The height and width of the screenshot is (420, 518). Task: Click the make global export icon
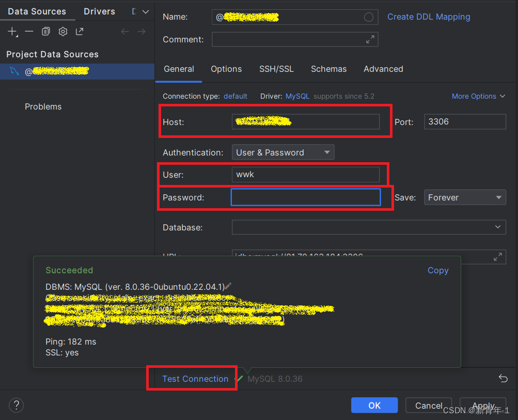coord(80,32)
